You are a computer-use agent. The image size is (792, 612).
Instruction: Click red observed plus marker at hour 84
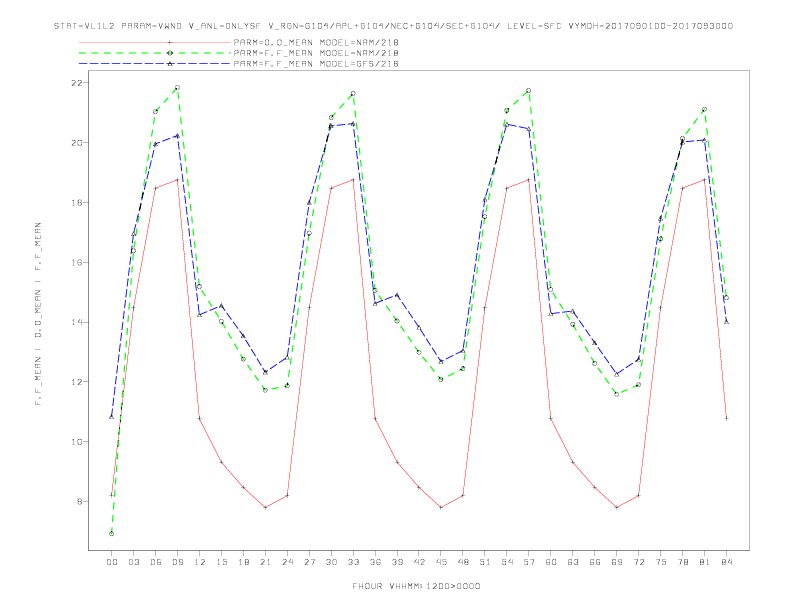click(x=726, y=418)
